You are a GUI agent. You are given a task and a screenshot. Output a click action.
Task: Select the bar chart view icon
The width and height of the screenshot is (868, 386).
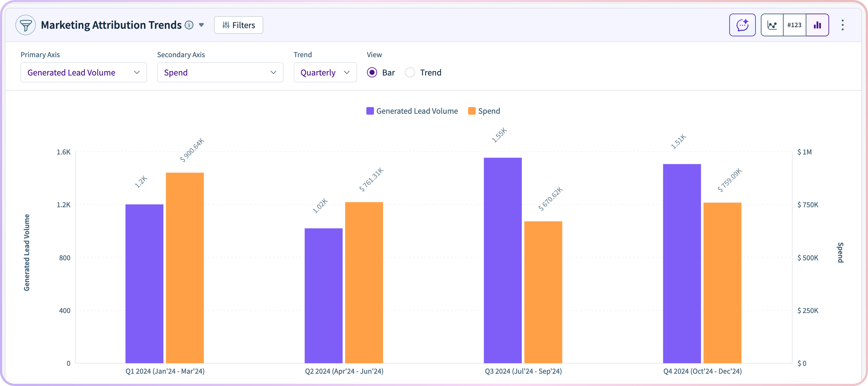[817, 25]
